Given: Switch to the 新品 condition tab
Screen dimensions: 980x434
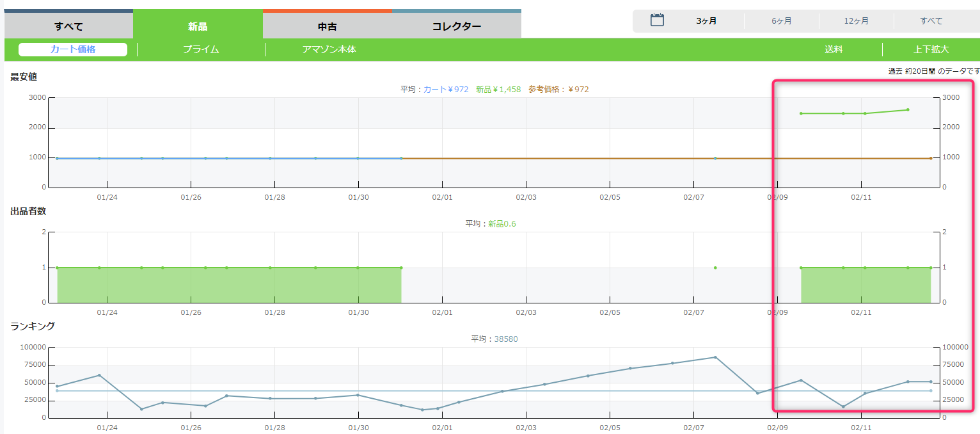Looking at the screenshot, I should (198, 26).
